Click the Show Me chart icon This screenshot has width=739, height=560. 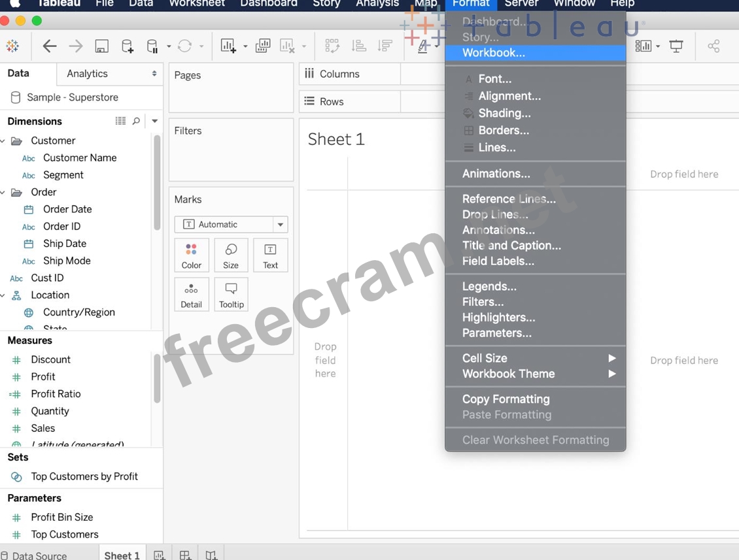644,46
